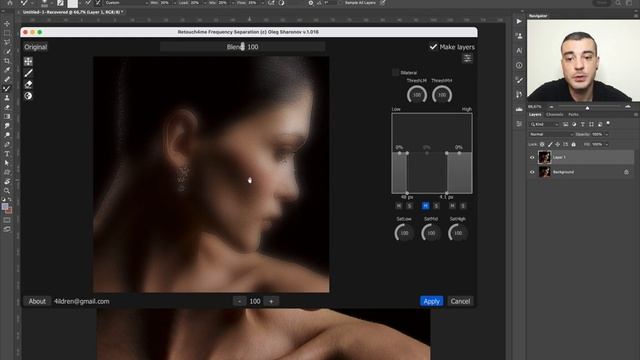Screen dimensions: 640x360
Task: Click the minus button beside 100
Action: (x=240, y=301)
